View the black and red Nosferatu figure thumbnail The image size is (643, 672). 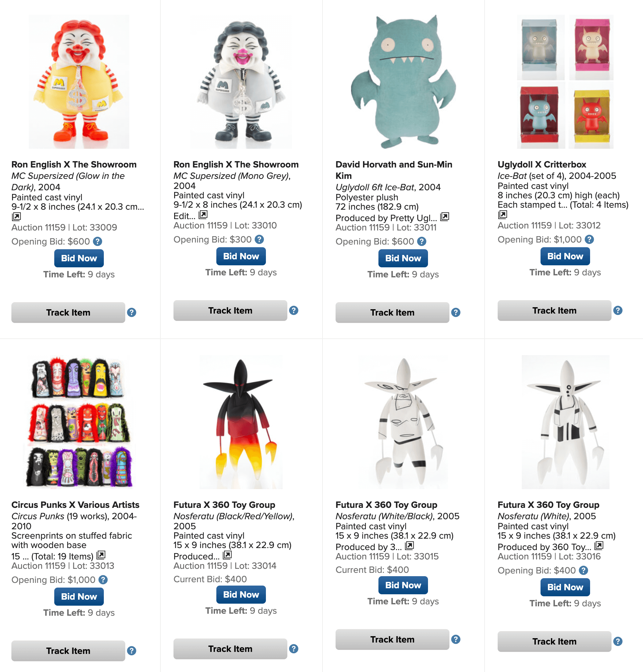241,422
